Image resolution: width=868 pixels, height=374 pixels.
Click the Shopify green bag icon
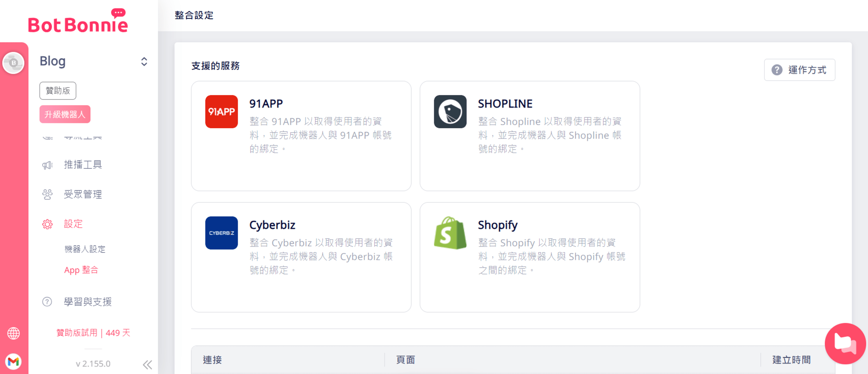coord(450,233)
